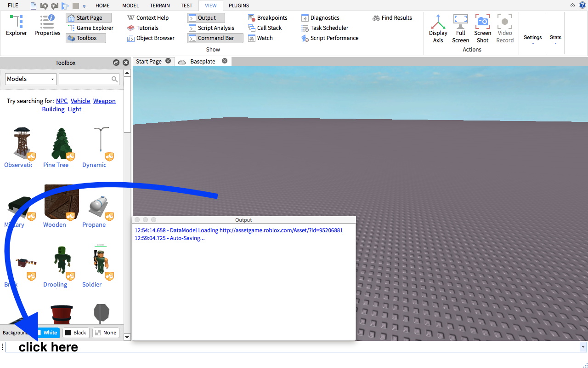Screen dimensions: 588x368
Task: Click the Toolbox scrollbar down arrow
Action: tap(127, 337)
